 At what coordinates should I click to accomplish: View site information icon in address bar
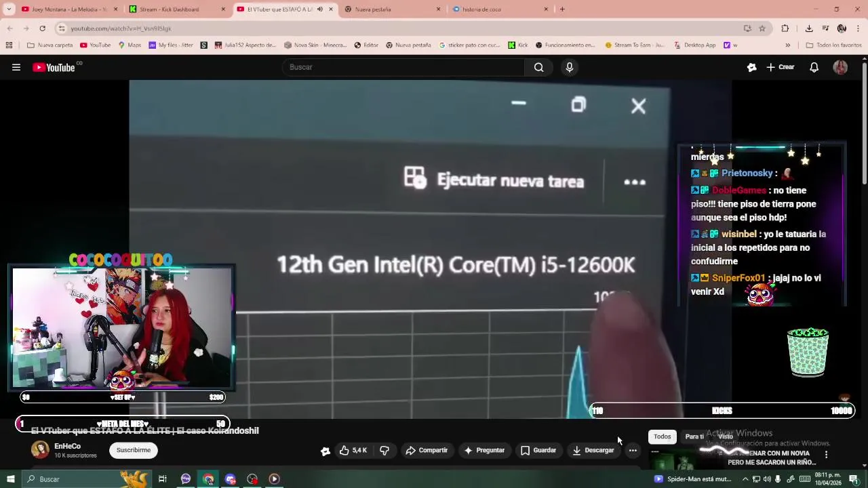coord(62,28)
